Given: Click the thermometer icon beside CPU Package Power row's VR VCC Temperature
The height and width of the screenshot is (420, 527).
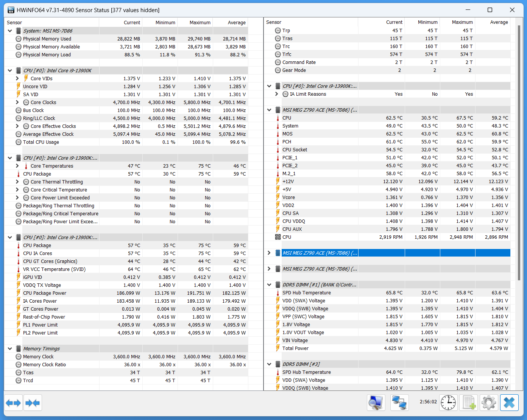Looking at the screenshot, I should (19, 269).
